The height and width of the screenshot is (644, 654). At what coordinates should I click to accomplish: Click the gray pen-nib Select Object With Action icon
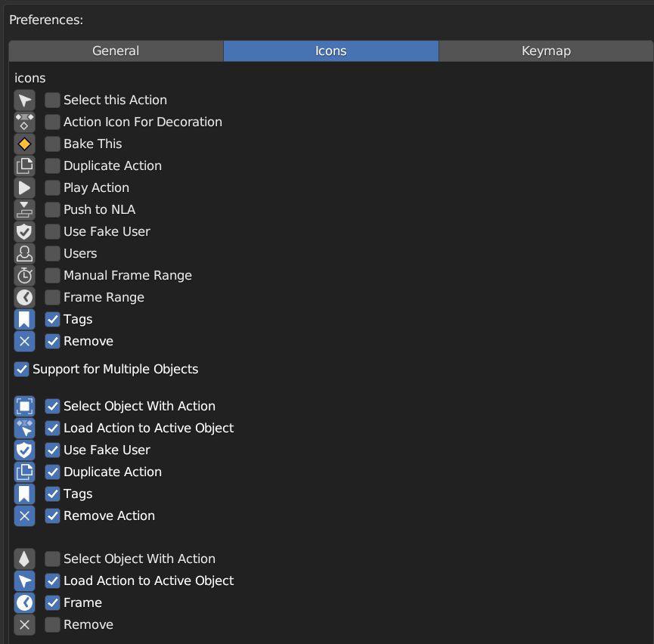(25, 559)
